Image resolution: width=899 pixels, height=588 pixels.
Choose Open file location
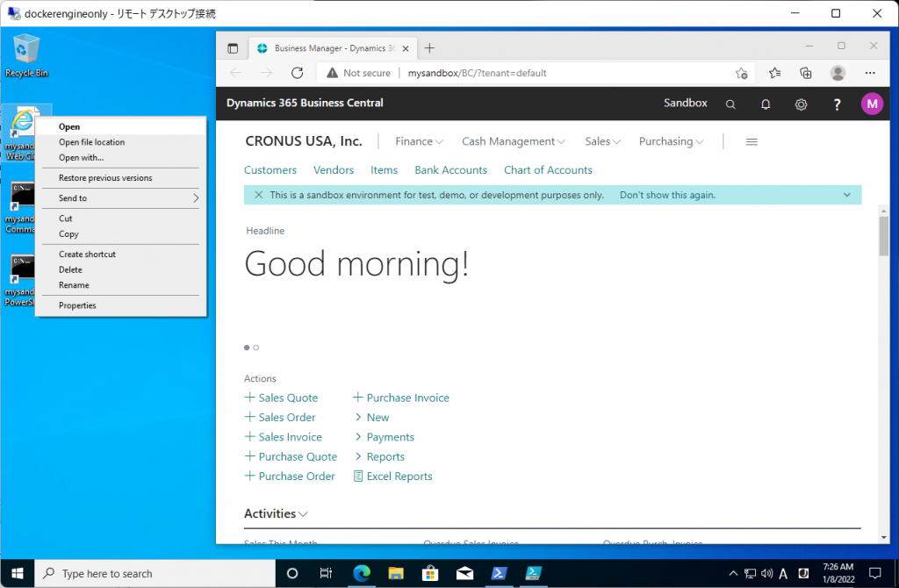[120, 142]
